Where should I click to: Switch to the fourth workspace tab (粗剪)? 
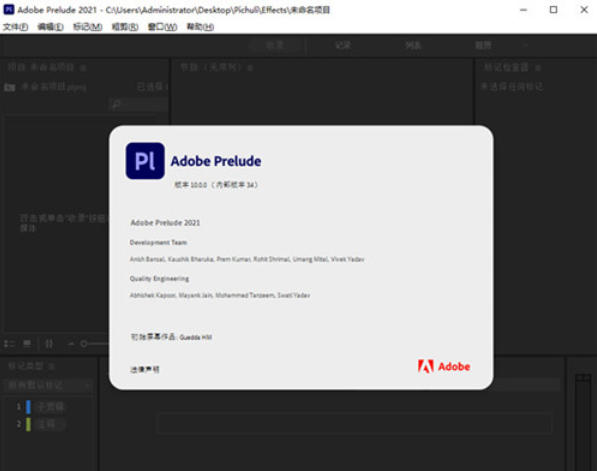[483, 45]
